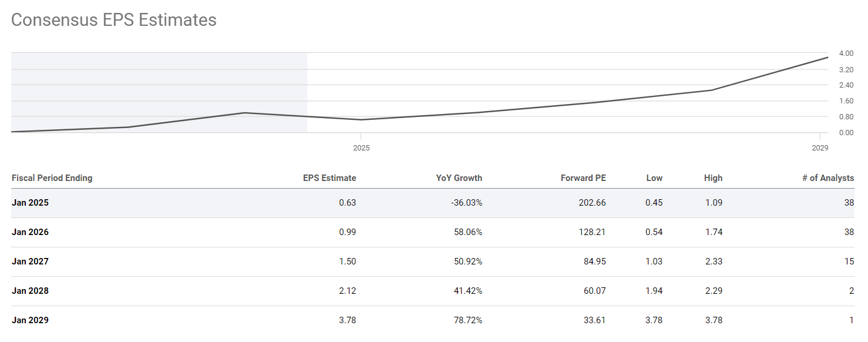Click the Consensus EPS Estimates heading
The image size is (868, 342).
click(114, 20)
